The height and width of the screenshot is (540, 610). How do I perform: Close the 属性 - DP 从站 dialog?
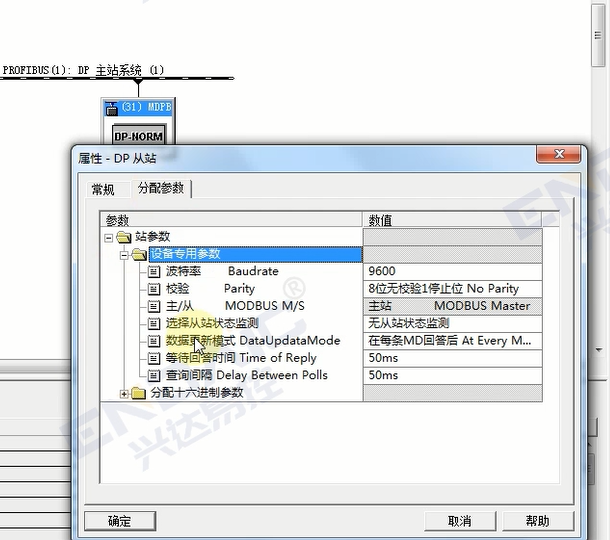tap(559, 154)
